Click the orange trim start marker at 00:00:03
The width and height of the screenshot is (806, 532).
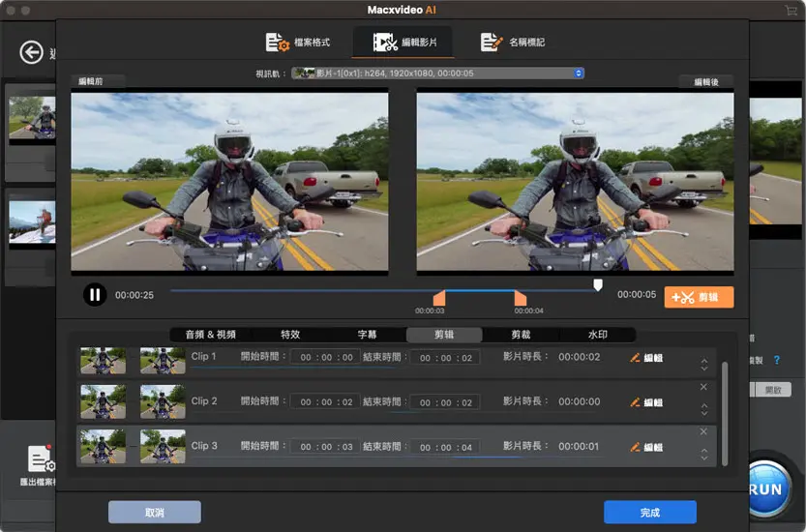pos(439,298)
